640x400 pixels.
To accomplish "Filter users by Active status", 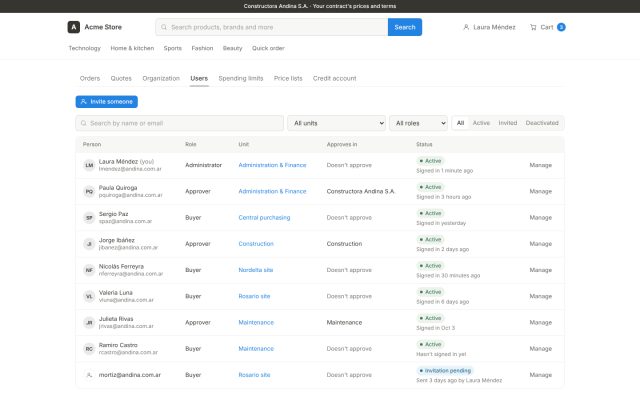I will [x=481, y=123].
